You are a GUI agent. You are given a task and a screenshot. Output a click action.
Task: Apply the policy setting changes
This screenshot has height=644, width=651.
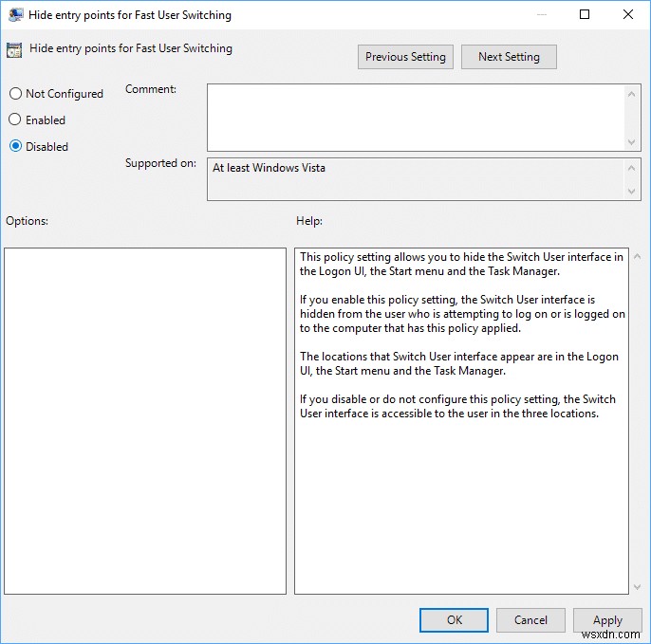click(x=607, y=620)
